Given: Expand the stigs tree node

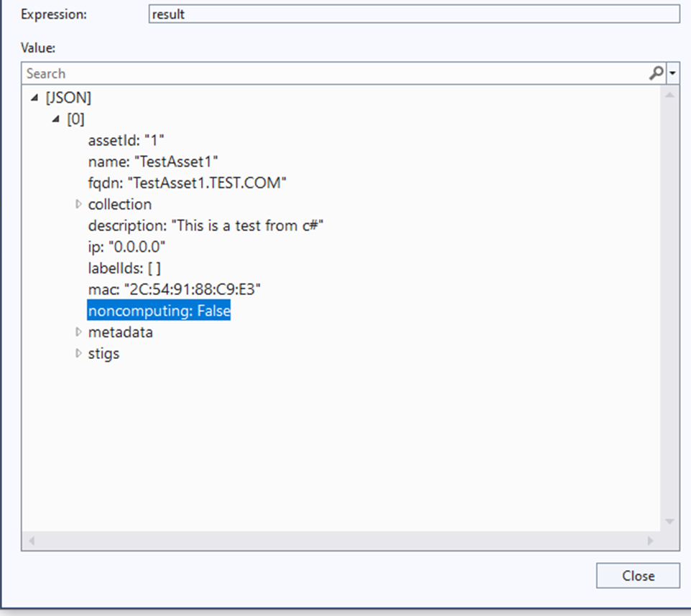Looking at the screenshot, I should (78, 353).
